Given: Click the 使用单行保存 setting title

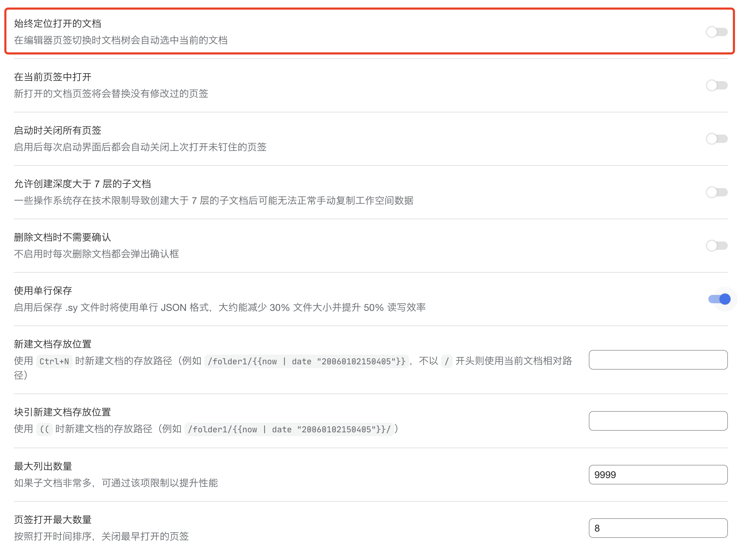Looking at the screenshot, I should coord(43,291).
